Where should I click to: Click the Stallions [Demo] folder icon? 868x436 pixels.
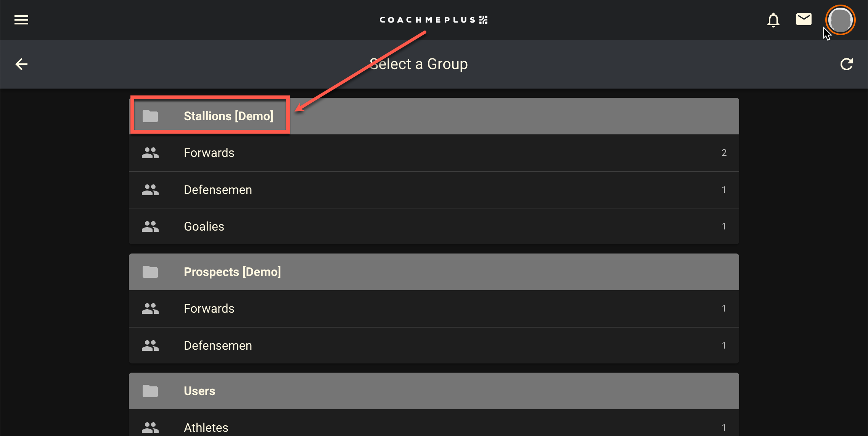[150, 116]
